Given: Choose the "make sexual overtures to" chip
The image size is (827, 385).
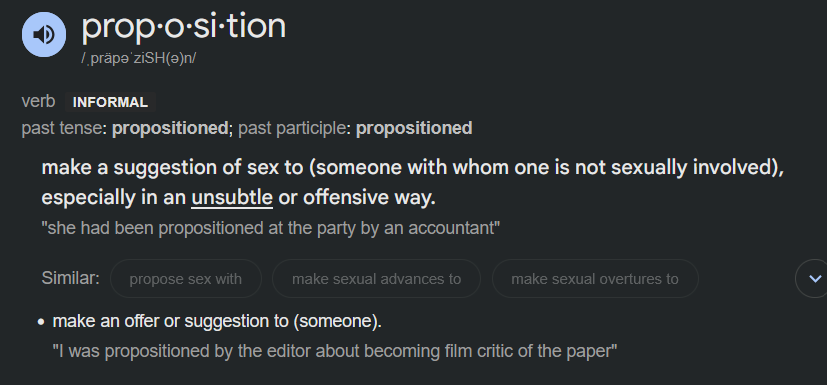Looking at the screenshot, I should (595, 278).
